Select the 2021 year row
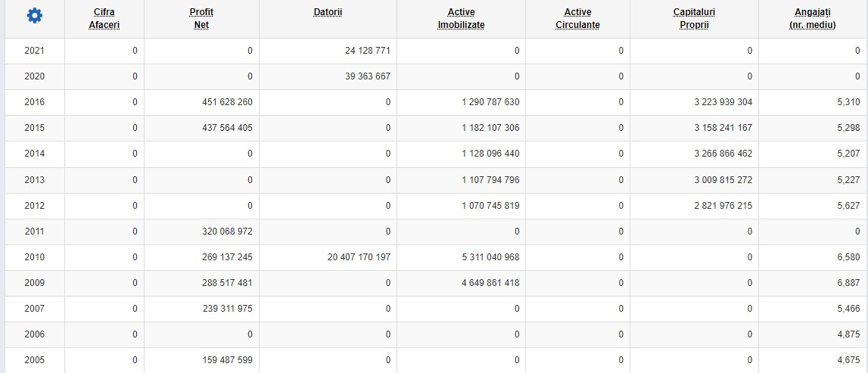This screenshot has width=868, height=373. click(x=34, y=51)
